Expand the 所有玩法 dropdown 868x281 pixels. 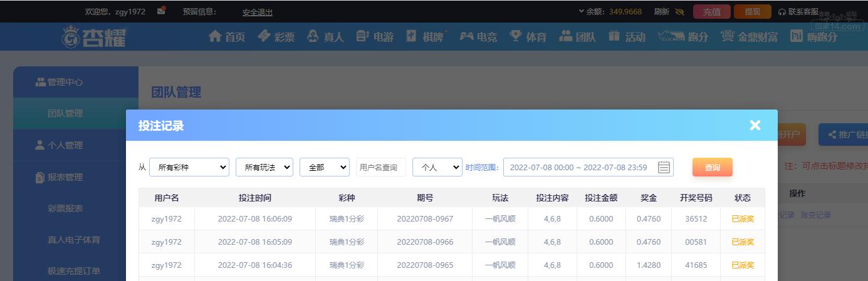(x=264, y=167)
